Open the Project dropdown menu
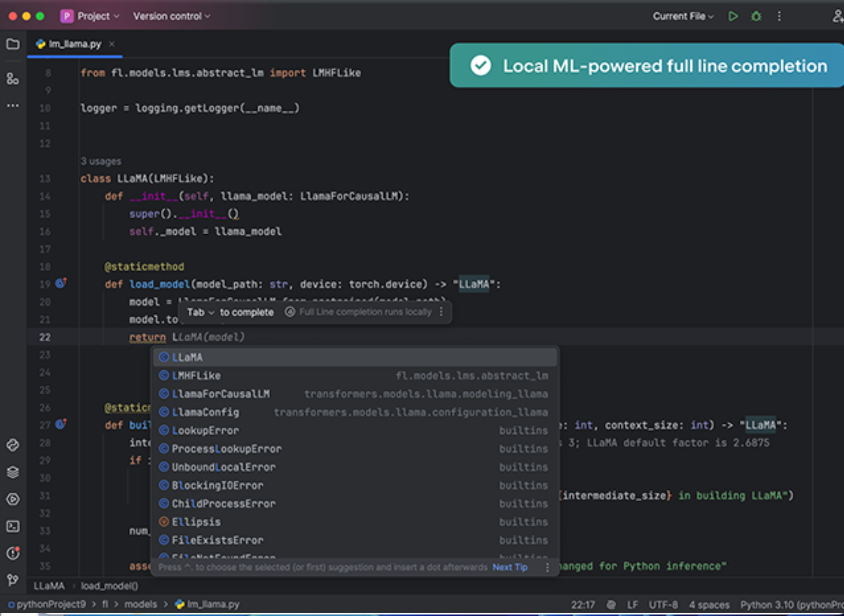Image resolution: width=844 pixels, height=616 pixels. 98,16
